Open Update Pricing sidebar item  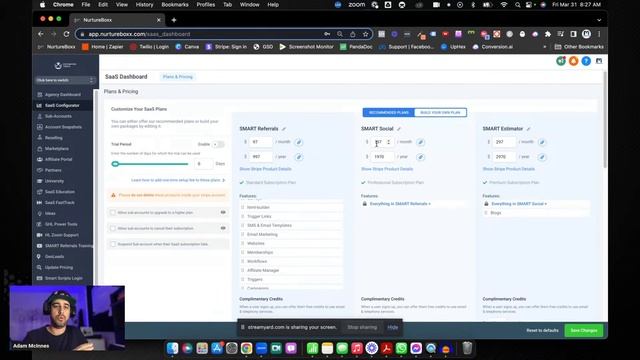59,267
